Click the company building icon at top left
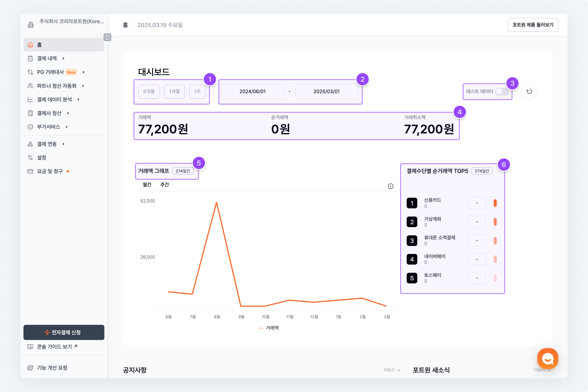Image resolution: width=588 pixels, height=392 pixels. click(30, 25)
